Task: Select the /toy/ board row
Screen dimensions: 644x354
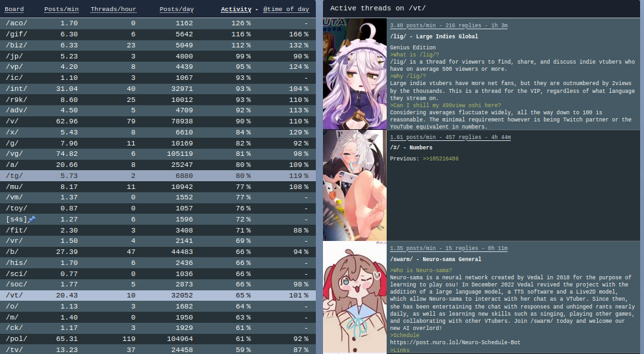Action: pyautogui.click(x=158, y=209)
